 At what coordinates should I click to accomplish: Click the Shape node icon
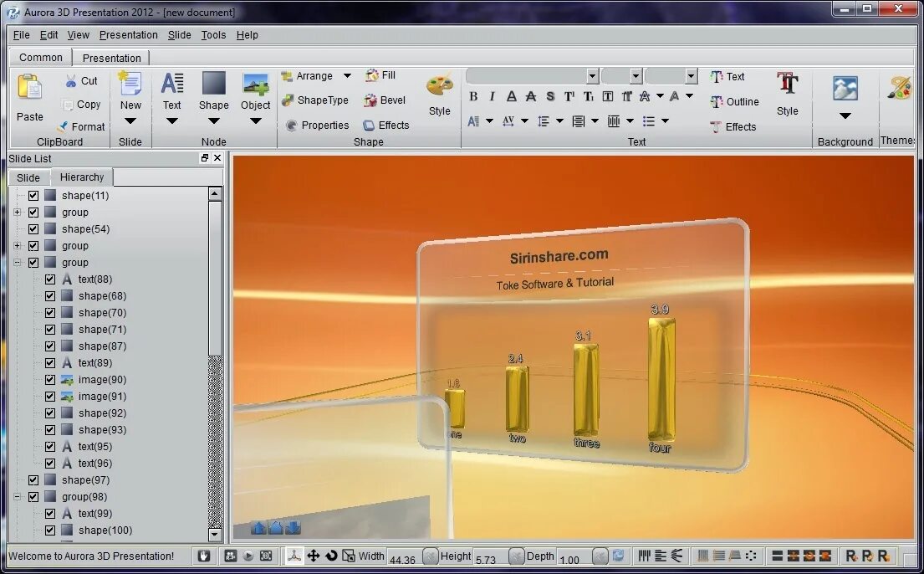213,83
